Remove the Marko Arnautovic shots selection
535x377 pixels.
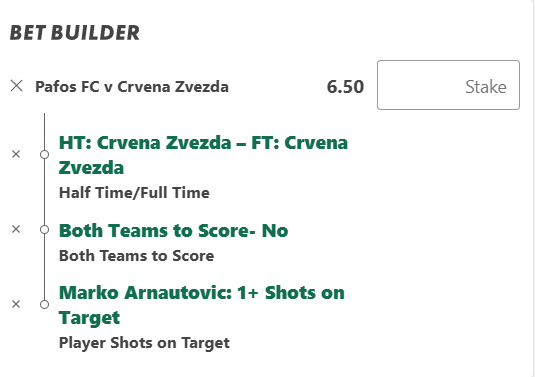click(16, 304)
